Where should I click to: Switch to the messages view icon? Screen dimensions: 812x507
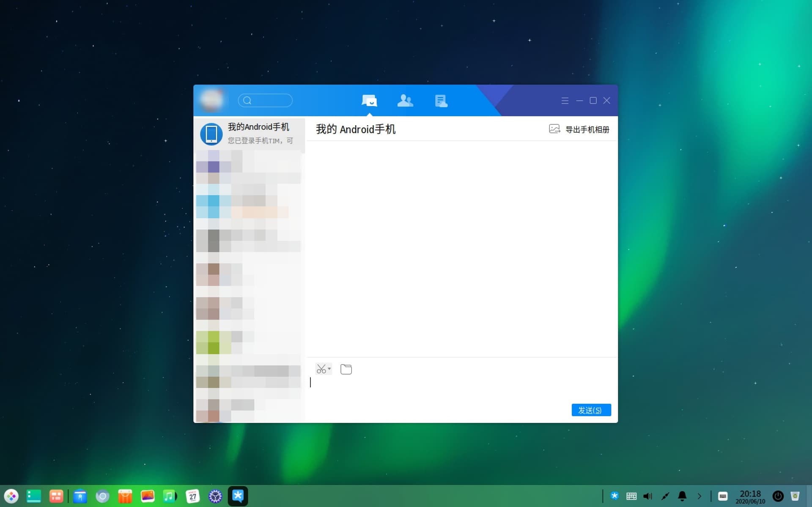[369, 100]
